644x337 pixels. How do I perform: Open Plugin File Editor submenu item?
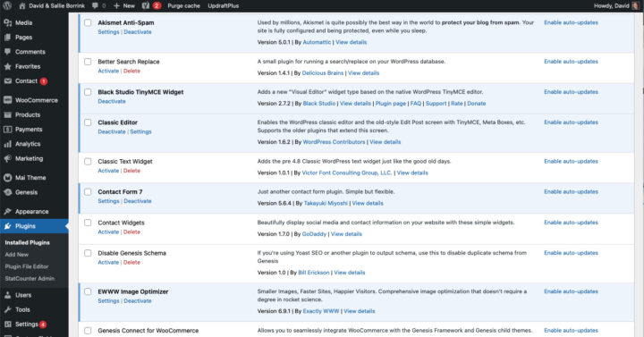[27, 266]
